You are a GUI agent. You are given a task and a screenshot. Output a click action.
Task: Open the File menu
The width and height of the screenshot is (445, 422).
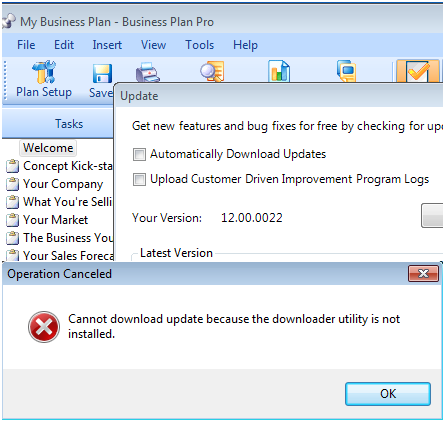[26, 45]
